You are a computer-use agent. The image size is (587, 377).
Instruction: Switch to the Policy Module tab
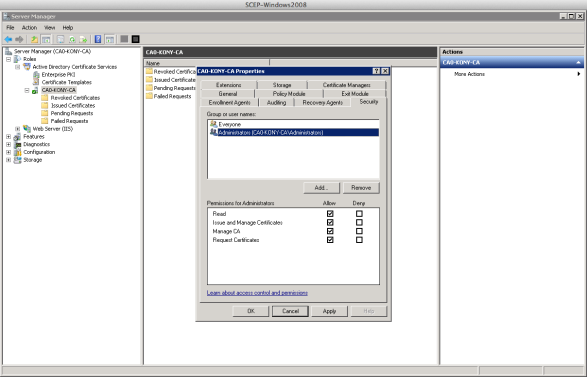tap(289, 94)
